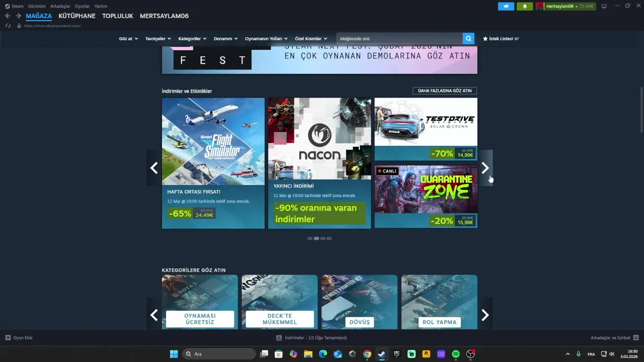This screenshot has height=362, width=644.
Task: Click the page vertical scrollbar thumb
Action: pos(641,110)
